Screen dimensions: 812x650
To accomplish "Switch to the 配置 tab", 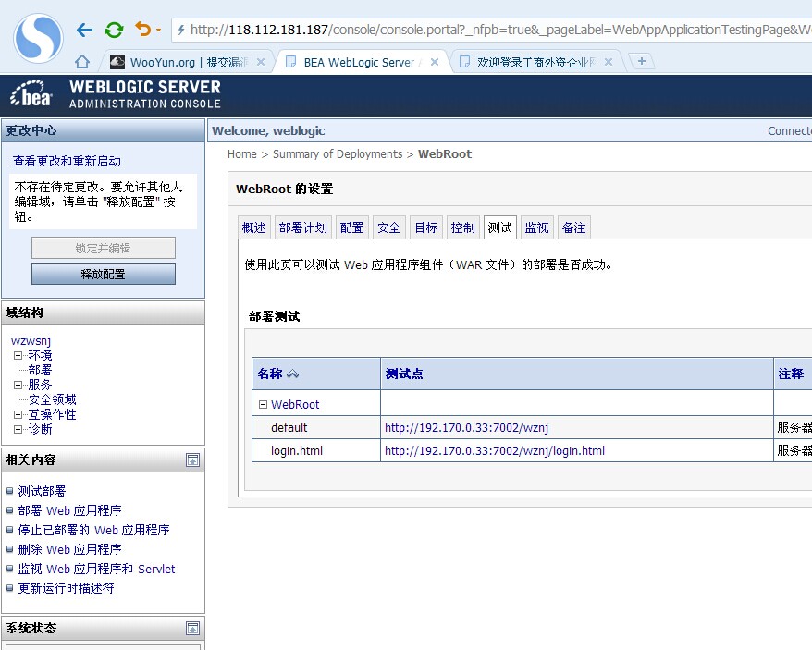I will tap(352, 227).
